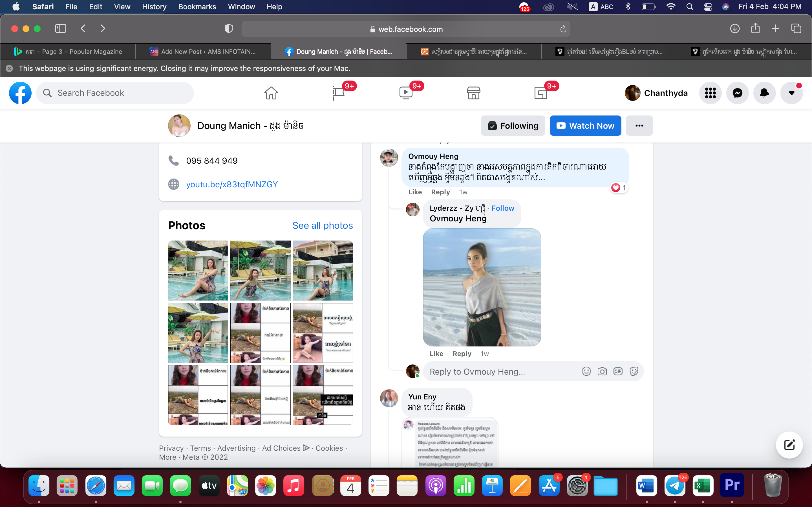Expand the account dropdown arrow
Screen dimensions: 812x507
791,93
